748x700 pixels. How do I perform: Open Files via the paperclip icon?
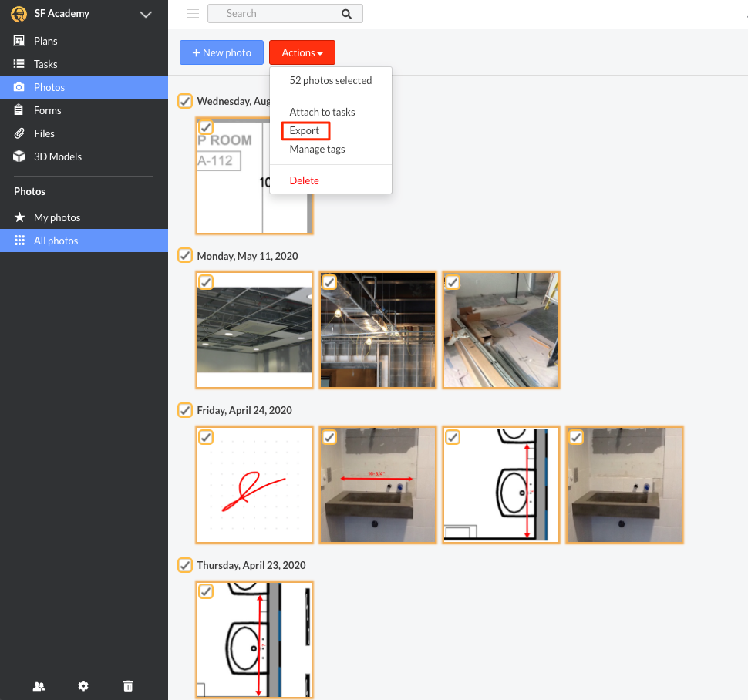[19, 133]
